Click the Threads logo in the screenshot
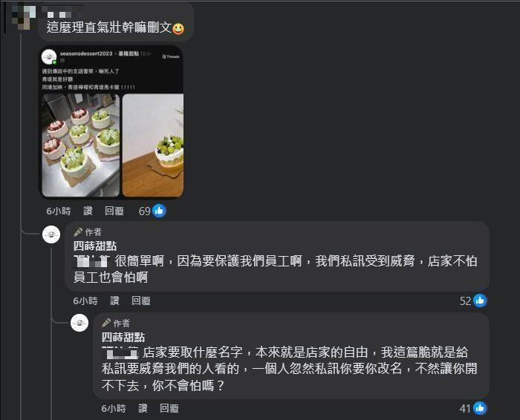520x420 pixels. (x=171, y=56)
